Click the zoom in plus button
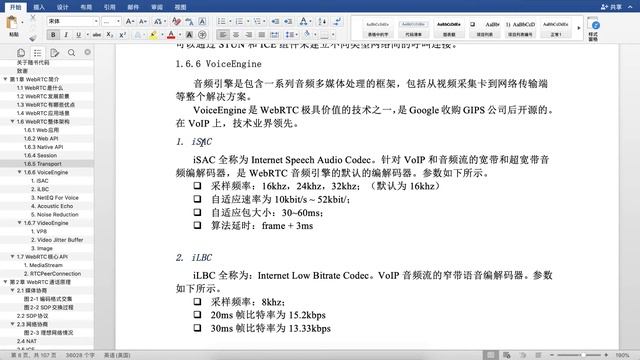This screenshot has width=640, height=360. [x=606, y=355]
